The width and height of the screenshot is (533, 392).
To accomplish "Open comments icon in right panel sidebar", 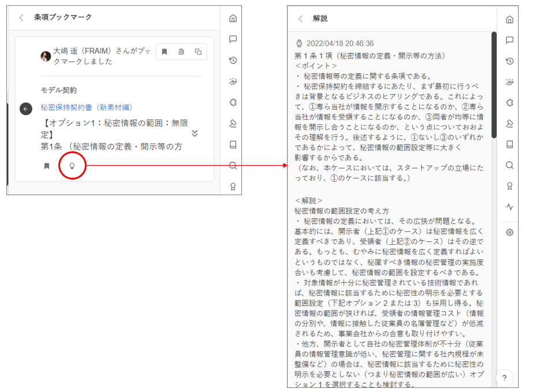I will [x=509, y=40].
